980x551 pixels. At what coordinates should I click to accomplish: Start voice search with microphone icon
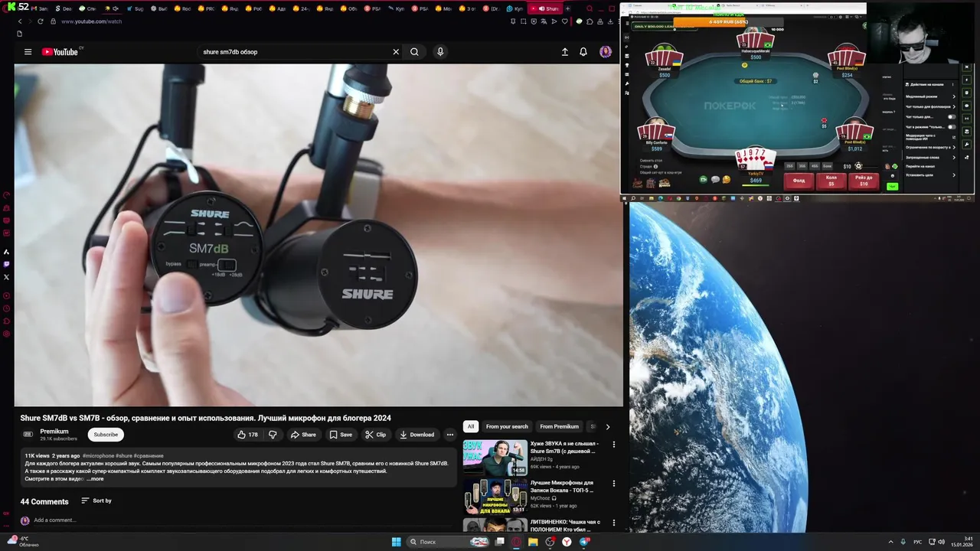(440, 52)
